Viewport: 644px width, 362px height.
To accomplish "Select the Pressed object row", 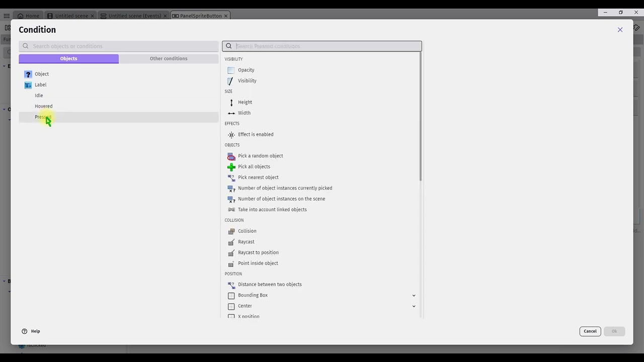I will (119, 117).
